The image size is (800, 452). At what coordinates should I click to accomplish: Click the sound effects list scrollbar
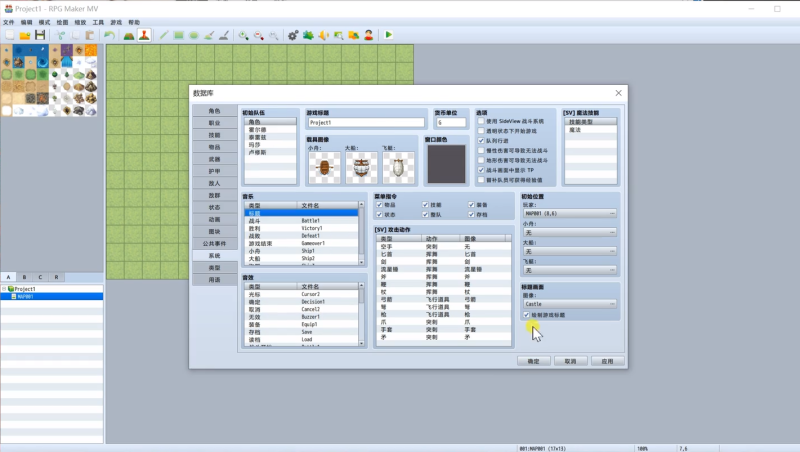(361, 314)
